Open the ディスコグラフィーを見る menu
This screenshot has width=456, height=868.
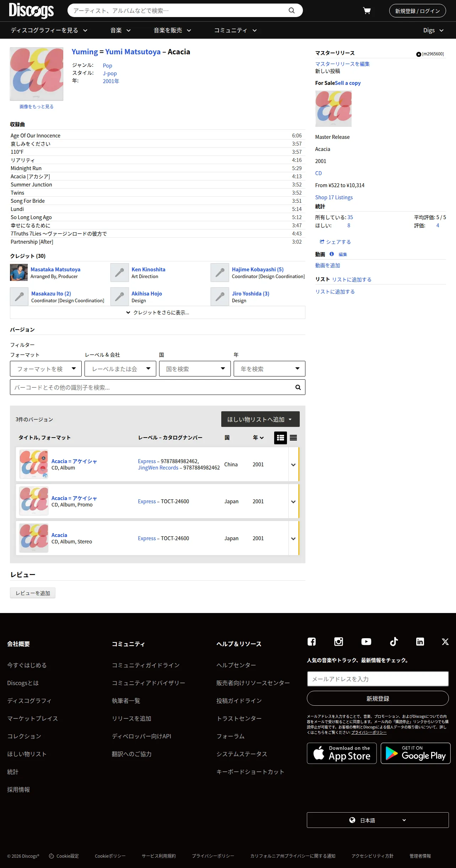click(x=49, y=30)
